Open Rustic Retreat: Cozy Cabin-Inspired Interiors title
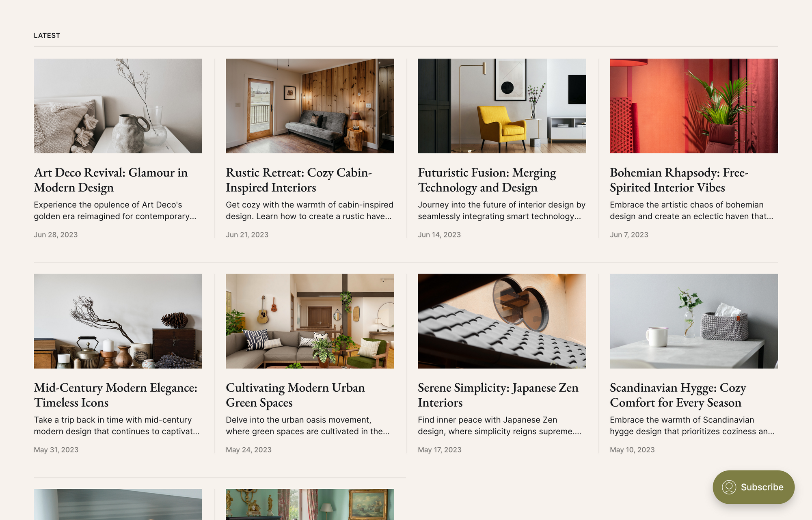812x520 pixels. (299, 180)
